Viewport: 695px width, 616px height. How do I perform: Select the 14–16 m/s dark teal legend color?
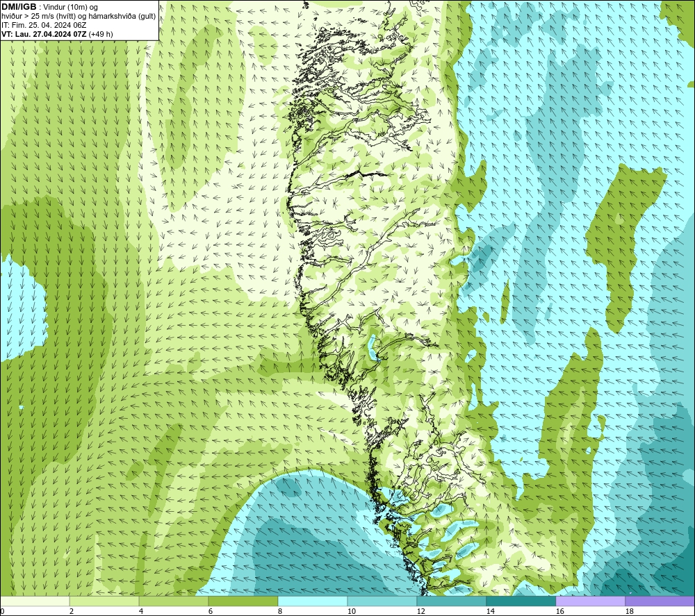[521, 601]
